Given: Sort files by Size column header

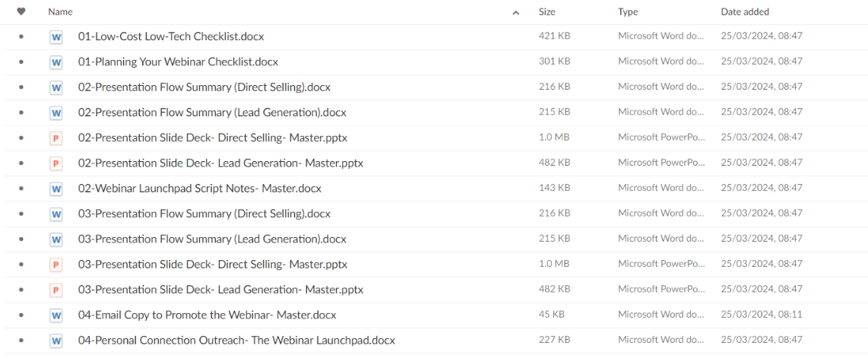Looking at the screenshot, I should click(x=547, y=11).
